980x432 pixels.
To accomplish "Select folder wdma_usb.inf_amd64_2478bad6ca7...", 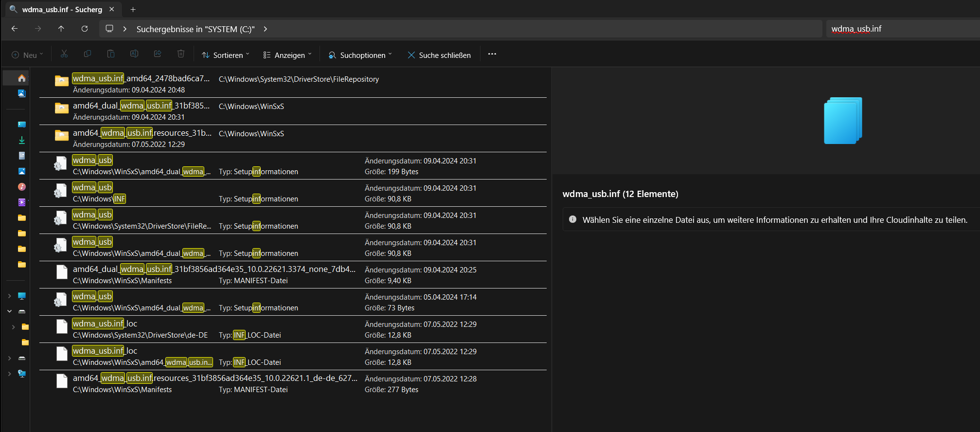I will [293, 84].
